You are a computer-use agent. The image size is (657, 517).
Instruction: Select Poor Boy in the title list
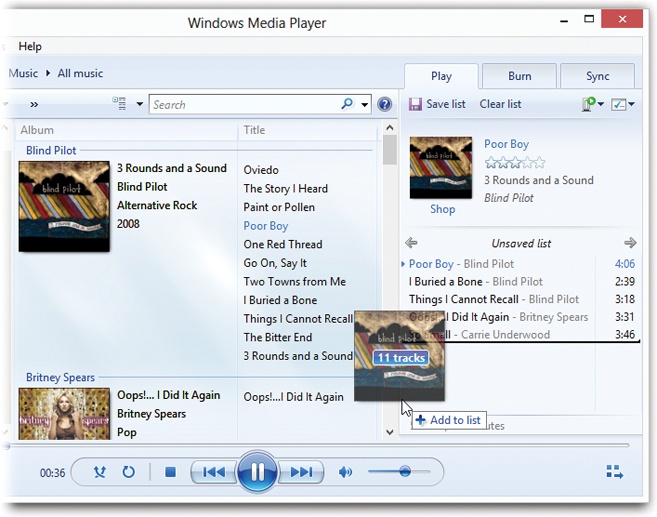pos(266,226)
